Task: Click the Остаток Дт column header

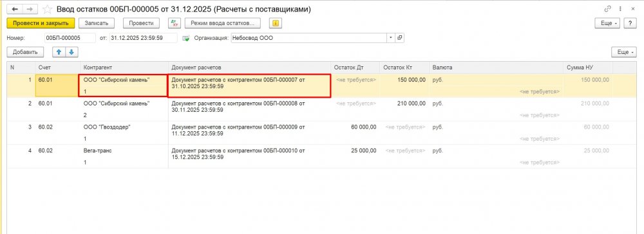Action: [x=355, y=67]
